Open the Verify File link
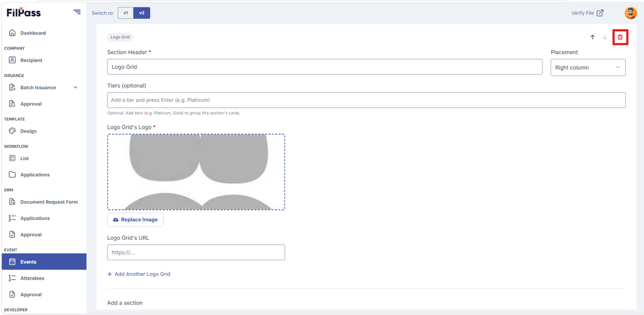Viewport: 644px width, 315px height. pyautogui.click(x=587, y=13)
